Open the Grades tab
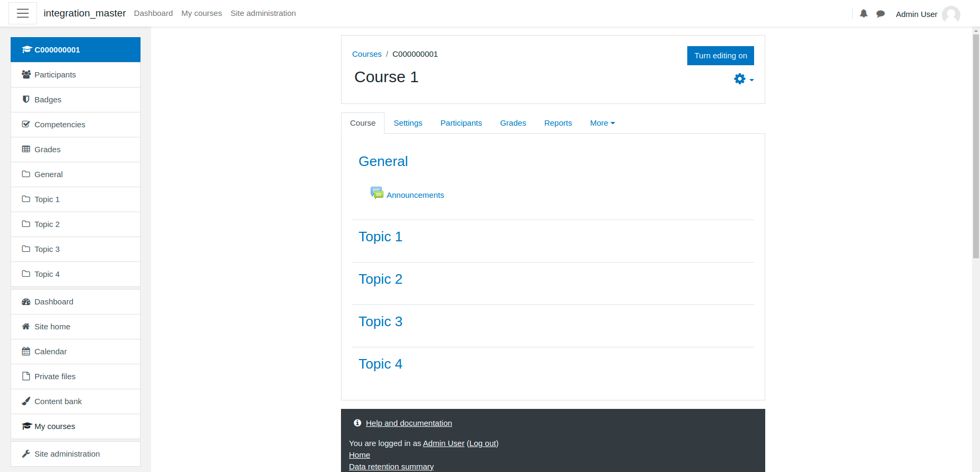 (513, 123)
